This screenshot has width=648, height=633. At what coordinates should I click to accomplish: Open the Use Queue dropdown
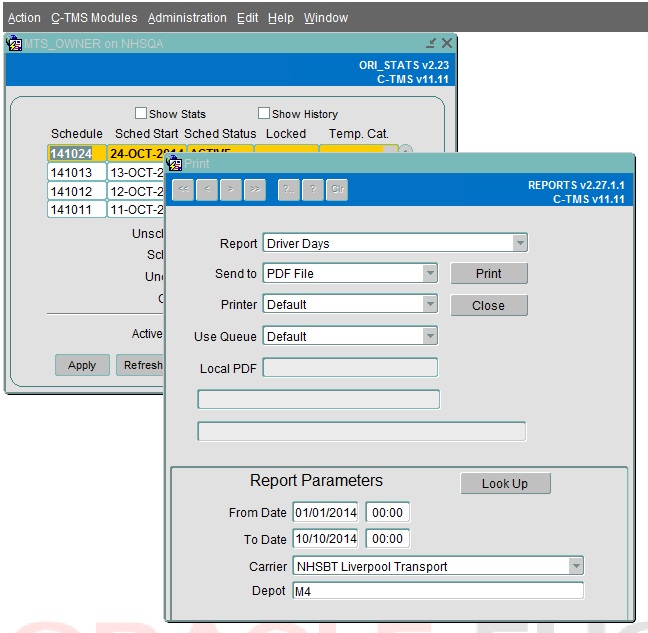click(x=430, y=336)
